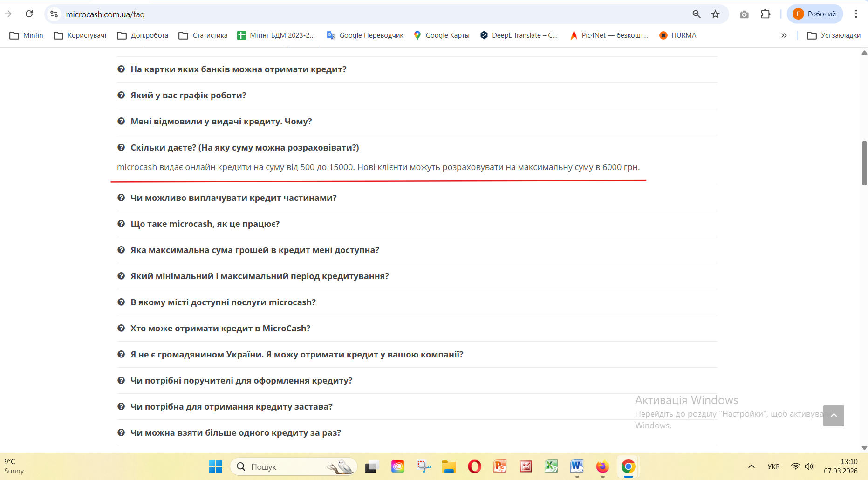Click the Chrome taskbar icon
The height and width of the screenshot is (480, 868).
628,466
